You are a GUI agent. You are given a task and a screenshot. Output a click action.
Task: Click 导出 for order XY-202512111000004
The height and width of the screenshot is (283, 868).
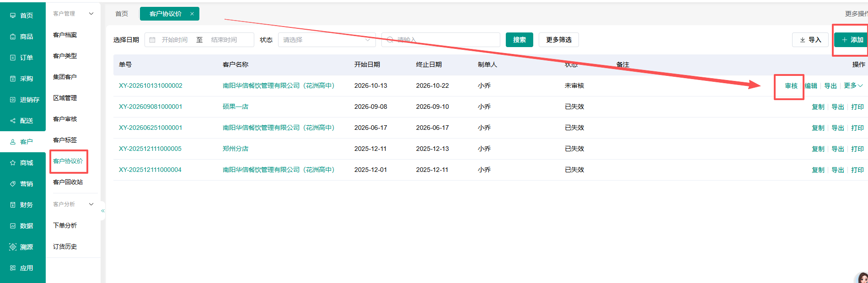pos(838,170)
